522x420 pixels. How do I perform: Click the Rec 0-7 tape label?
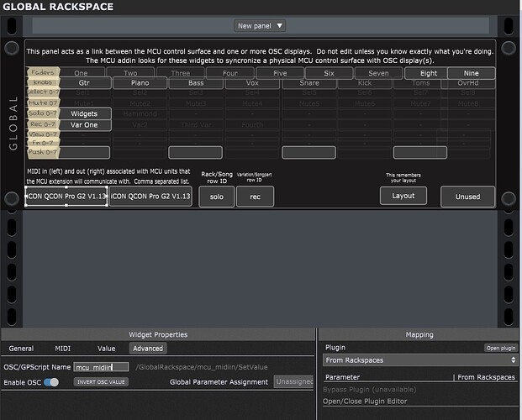(x=43, y=124)
